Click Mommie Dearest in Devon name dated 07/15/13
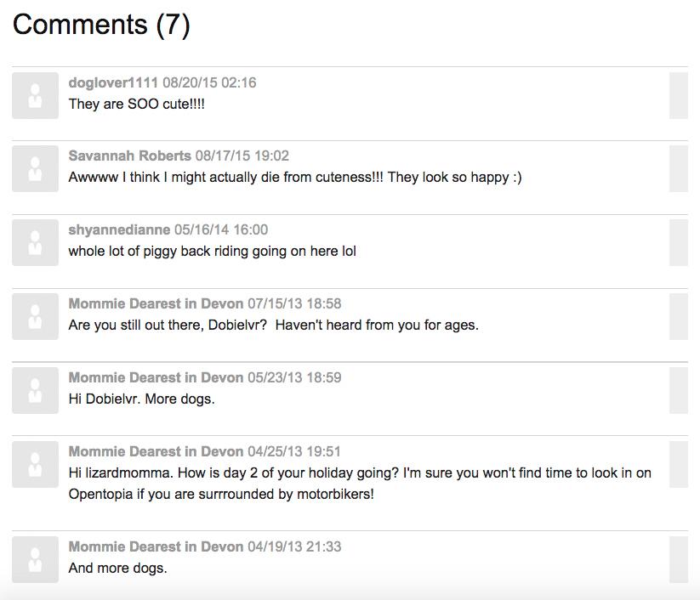The width and height of the screenshot is (700, 600). pyautogui.click(x=156, y=304)
